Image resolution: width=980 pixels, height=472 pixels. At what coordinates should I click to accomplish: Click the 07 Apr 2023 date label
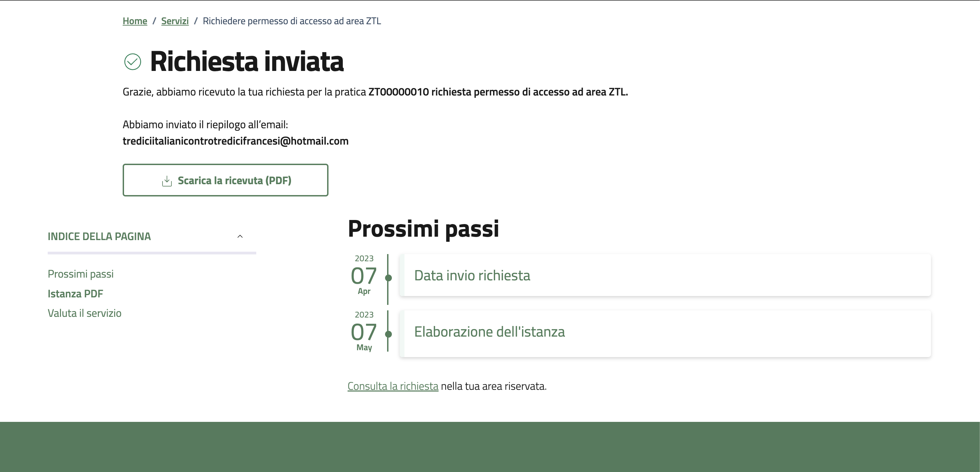[364, 275]
